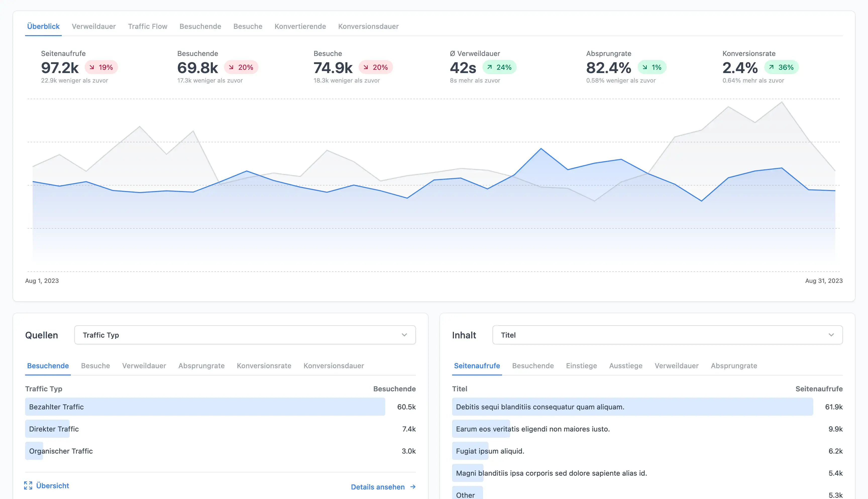Click the Konversionsrate 36% up-trend badge

(x=781, y=67)
